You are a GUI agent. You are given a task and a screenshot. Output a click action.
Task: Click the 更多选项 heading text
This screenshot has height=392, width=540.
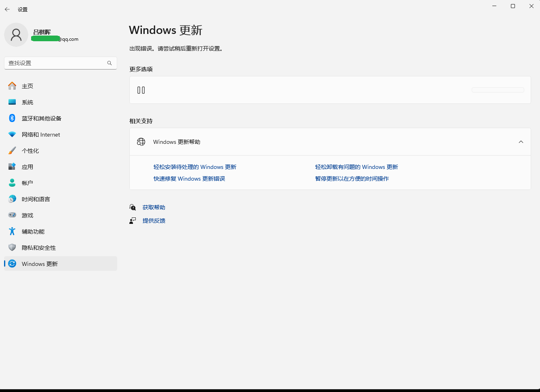pyautogui.click(x=141, y=69)
